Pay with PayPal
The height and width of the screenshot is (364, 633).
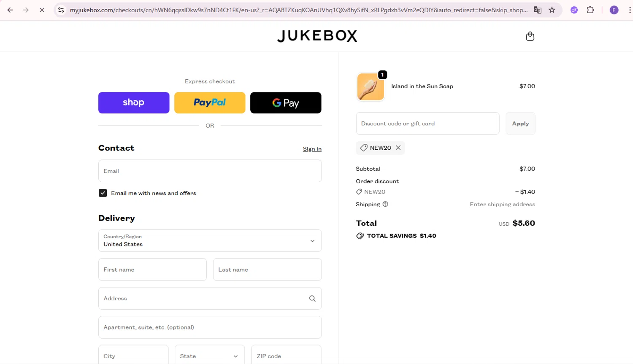[x=210, y=102]
